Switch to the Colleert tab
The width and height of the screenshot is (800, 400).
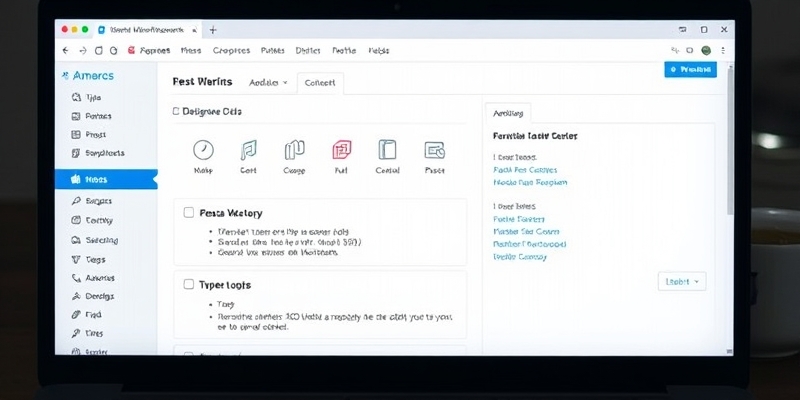click(320, 83)
